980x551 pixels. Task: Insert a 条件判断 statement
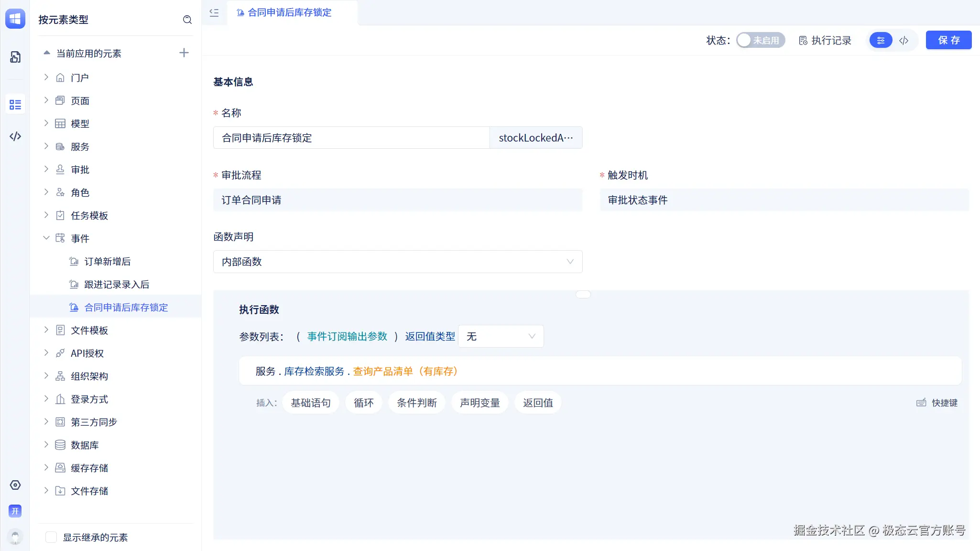[416, 403]
